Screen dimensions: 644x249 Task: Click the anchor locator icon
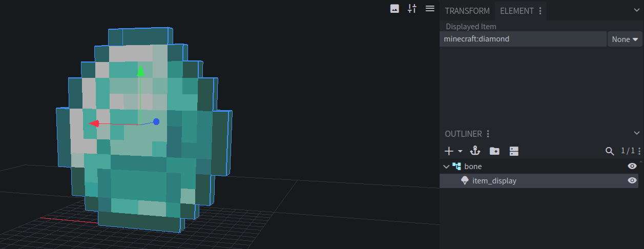click(475, 151)
